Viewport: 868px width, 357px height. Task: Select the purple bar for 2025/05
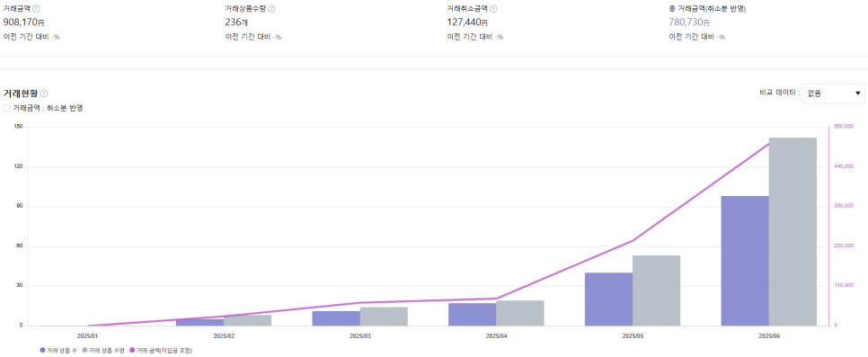click(x=608, y=299)
